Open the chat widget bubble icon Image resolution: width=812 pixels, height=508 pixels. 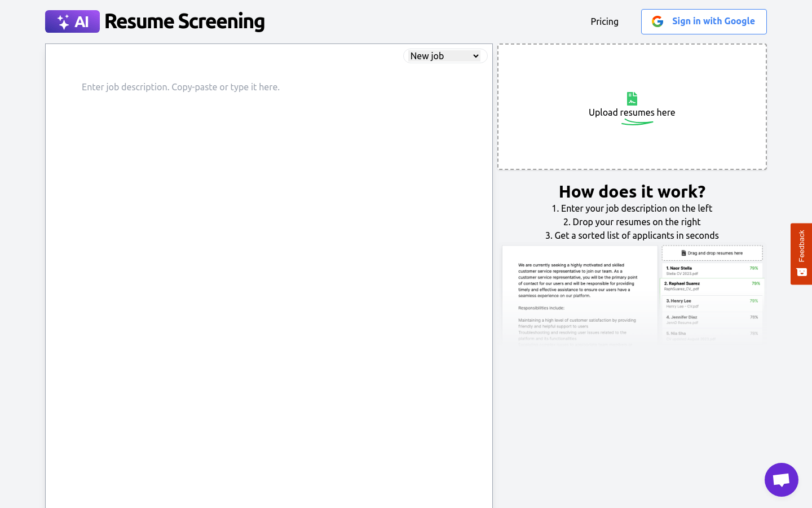(781, 479)
